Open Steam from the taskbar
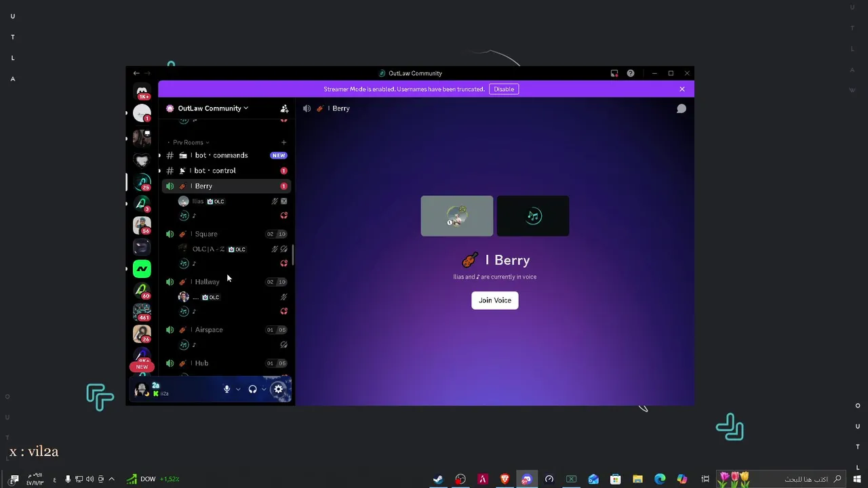The width and height of the screenshot is (868, 488). point(438,479)
